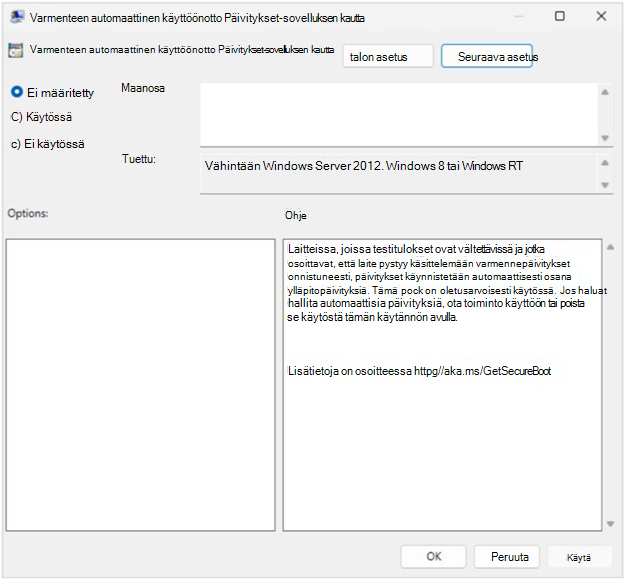Maximize the policy dialog window
This screenshot has height=580, width=624.
click(560, 16)
